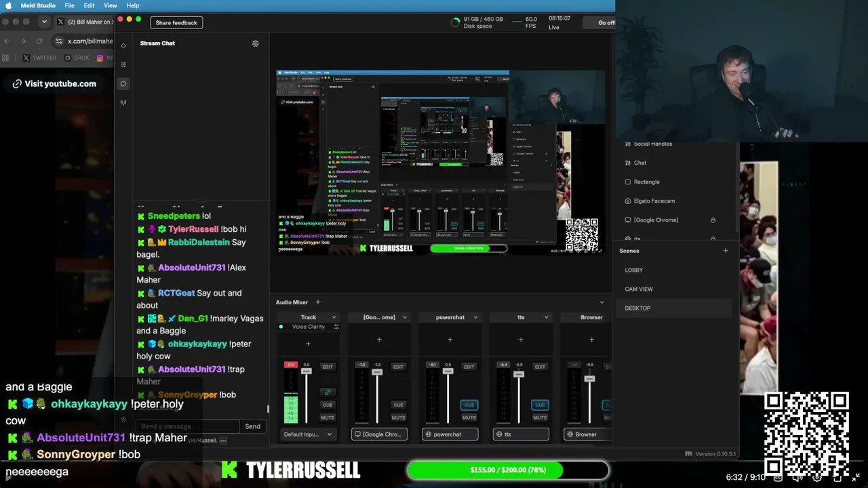Click the Chrome tab search chevron
Image resolution: width=868 pixels, height=488 pixels.
point(44,22)
